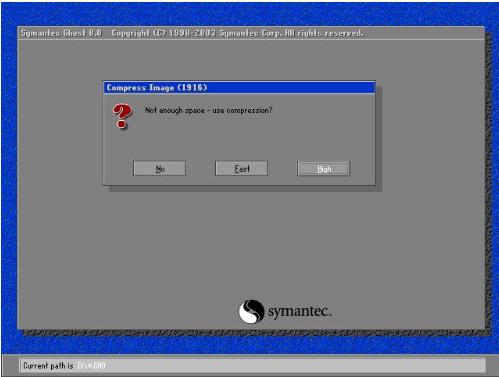The height and width of the screenshot is (377, 499).
Task: Click the red question mark icon
Action: tap(122, 116)
